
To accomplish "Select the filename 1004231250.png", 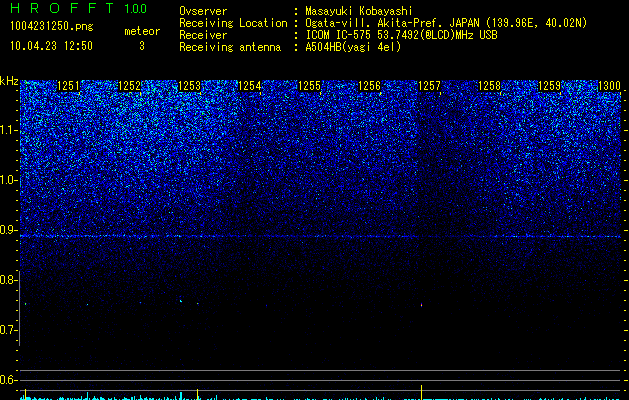I will [x=52, y=26].
